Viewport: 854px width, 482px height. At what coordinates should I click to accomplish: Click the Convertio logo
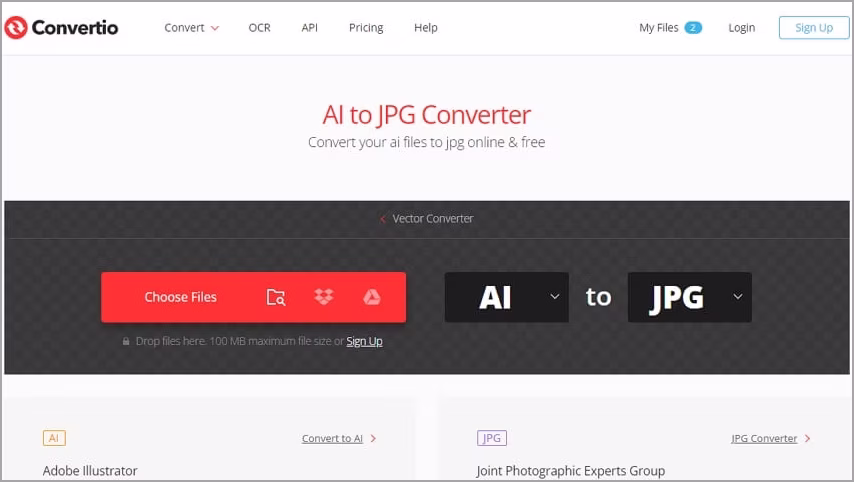[61, 27]
